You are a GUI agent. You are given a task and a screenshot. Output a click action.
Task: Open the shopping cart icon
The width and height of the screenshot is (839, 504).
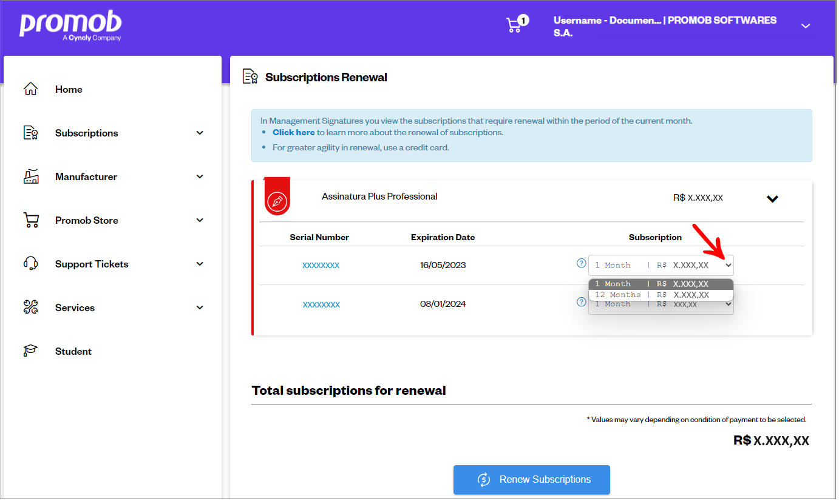click(517, 24)
